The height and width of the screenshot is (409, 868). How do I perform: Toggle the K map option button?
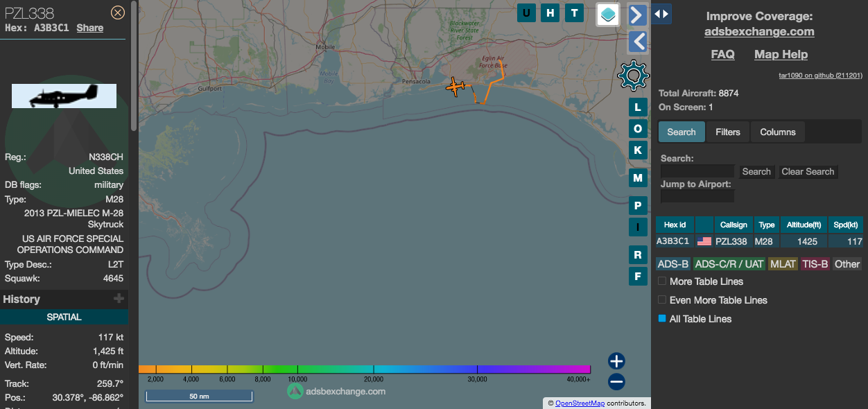coord(638,150)
